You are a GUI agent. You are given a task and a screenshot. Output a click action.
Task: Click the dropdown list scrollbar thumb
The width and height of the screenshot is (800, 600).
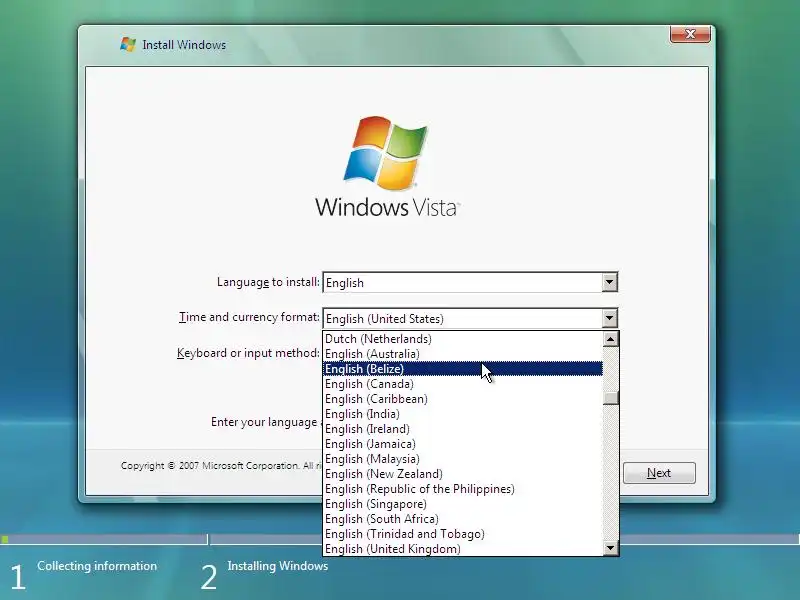coord(611,398)
